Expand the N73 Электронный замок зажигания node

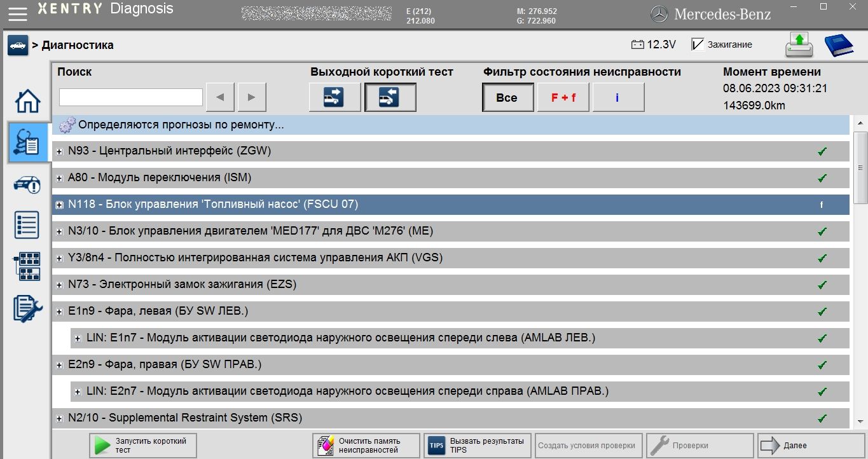(60, 285)
